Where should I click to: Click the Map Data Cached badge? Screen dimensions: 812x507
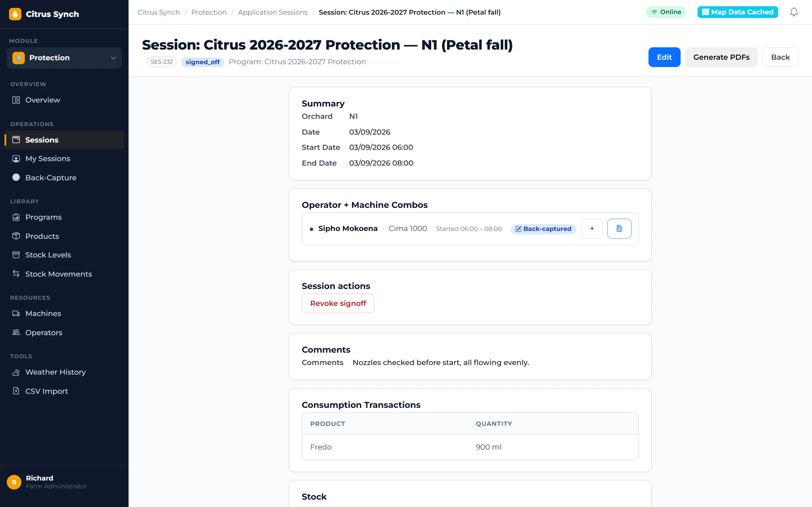click(x=738, y=12)
